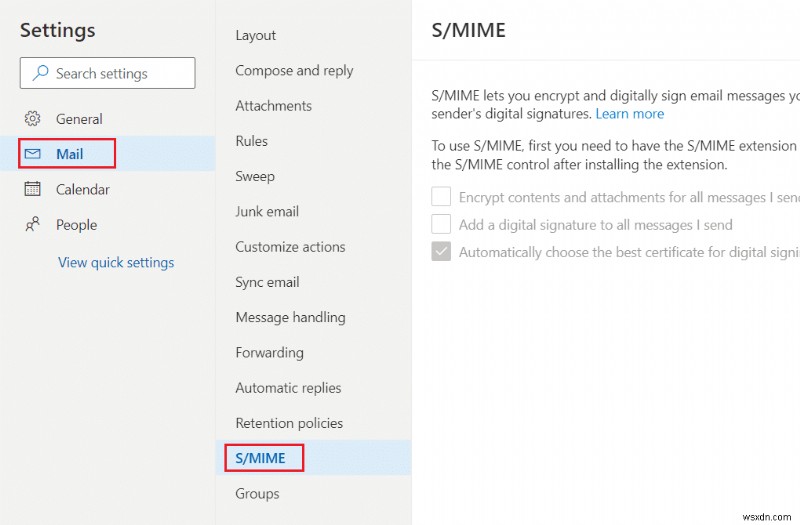Screen dimensions: 800x525
Task: Open the Attachments settings page
Action: [273, 106]
